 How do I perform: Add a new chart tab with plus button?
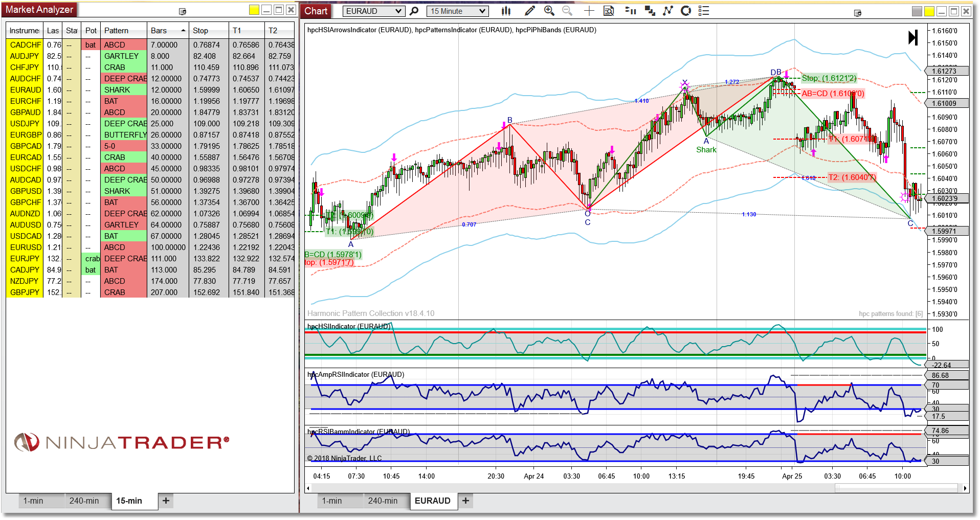[x=465, y=501]
